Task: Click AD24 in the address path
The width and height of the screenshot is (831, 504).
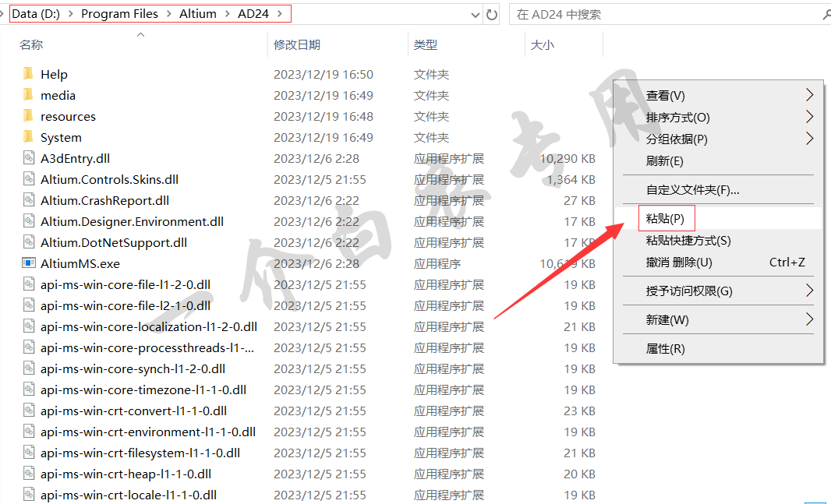Action: click(253, 14)
